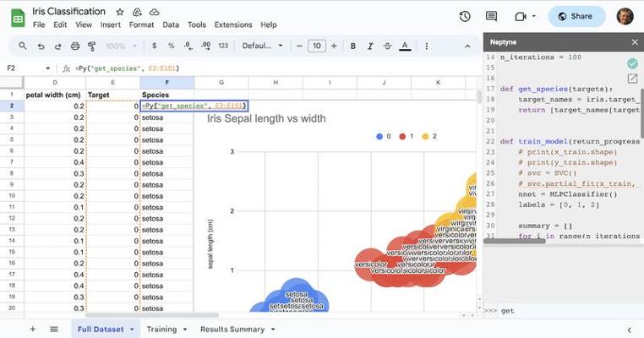Expand the Full Dataset tab menu arrow
The height and width of the screenshot is (338, 644).
point(132,330)
